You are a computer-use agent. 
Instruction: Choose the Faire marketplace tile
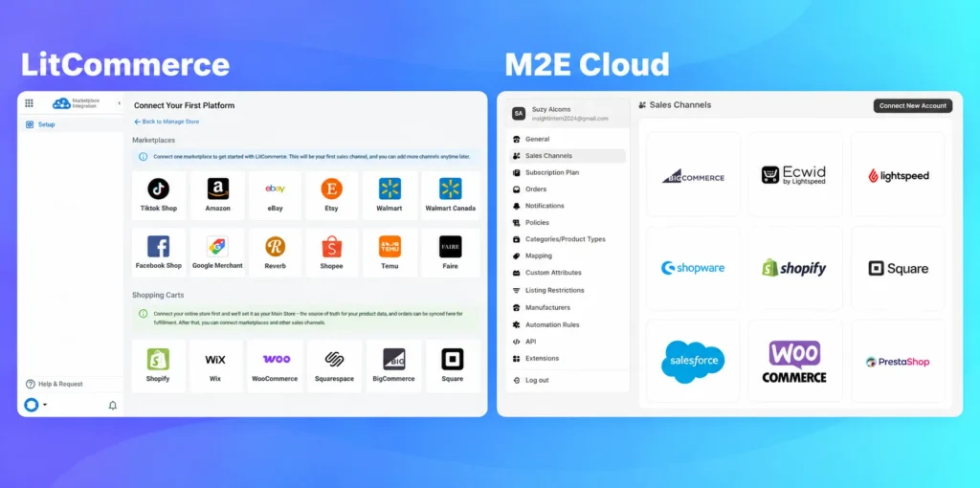[x=451, y=253]
